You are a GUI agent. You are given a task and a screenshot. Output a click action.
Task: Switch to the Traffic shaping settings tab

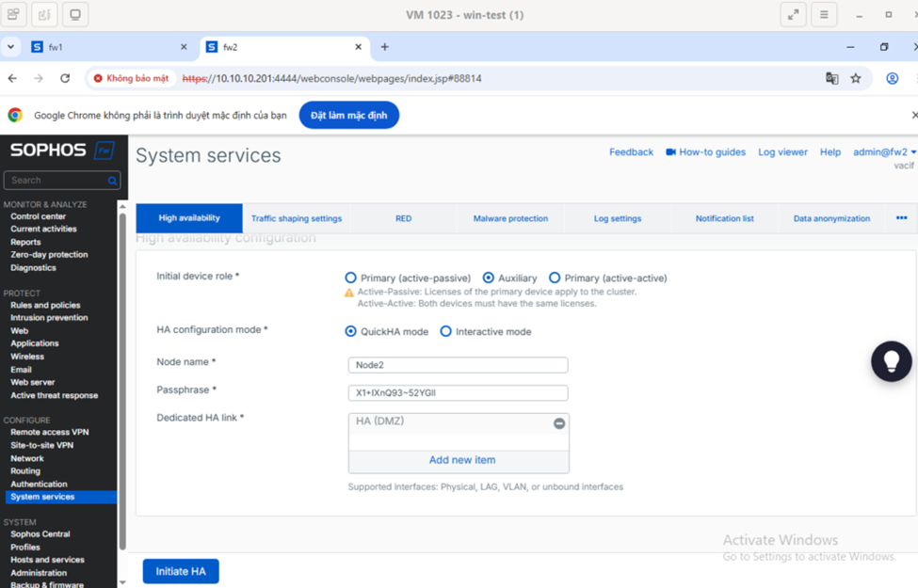click(x=296, y=218)
